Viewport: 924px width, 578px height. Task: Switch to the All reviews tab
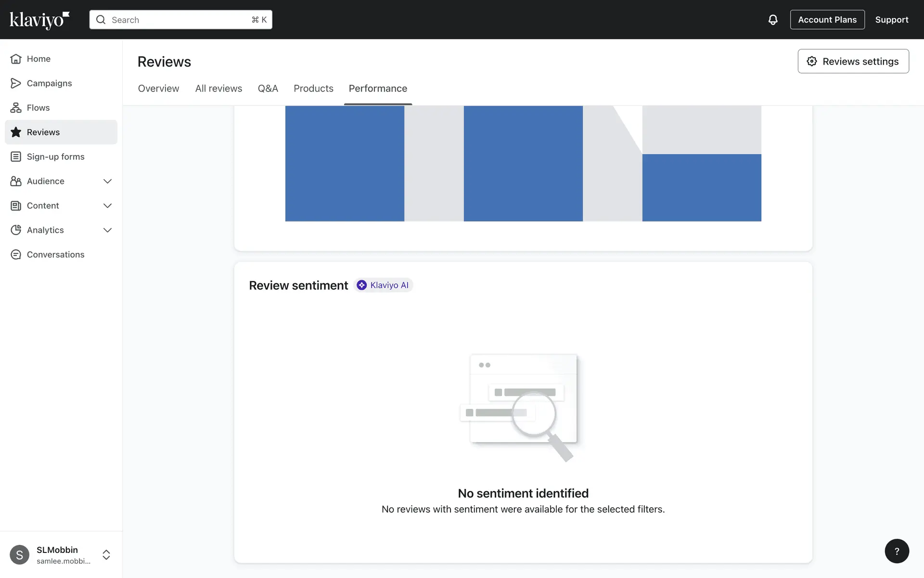[x=218, y=89]
